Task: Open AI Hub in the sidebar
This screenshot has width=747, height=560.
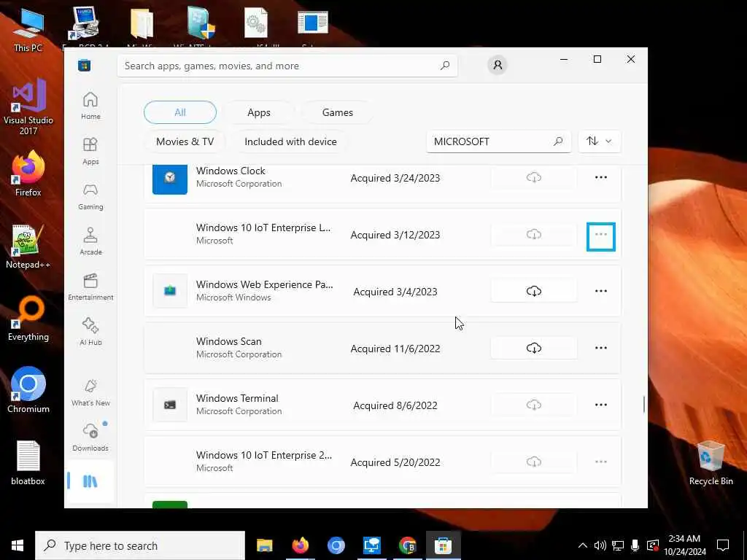Action: (90, 332)
